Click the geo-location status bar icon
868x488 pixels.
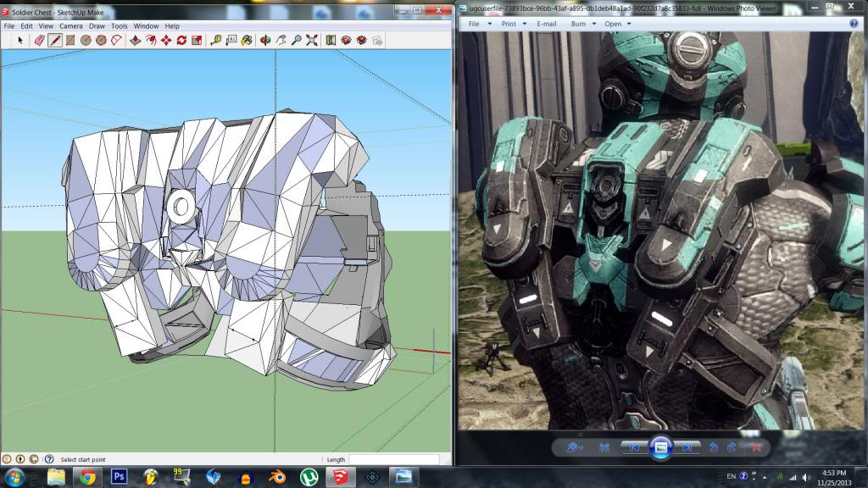(7, 459)
